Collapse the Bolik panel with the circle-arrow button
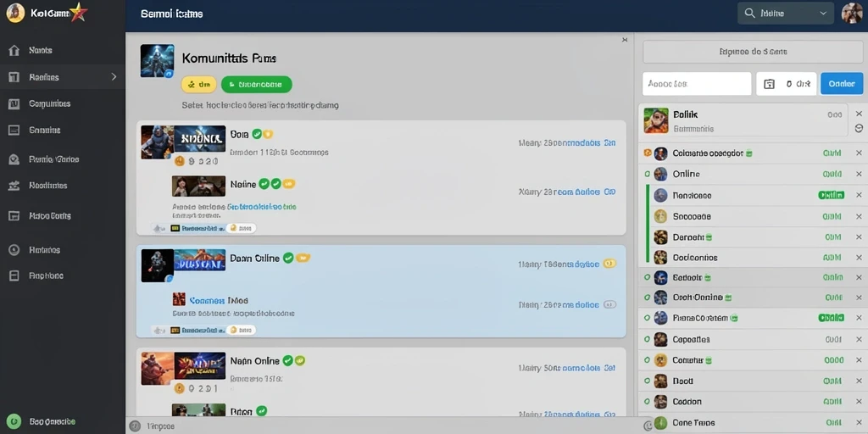This screenshot has width=868, height=434. tap(859, 129)
